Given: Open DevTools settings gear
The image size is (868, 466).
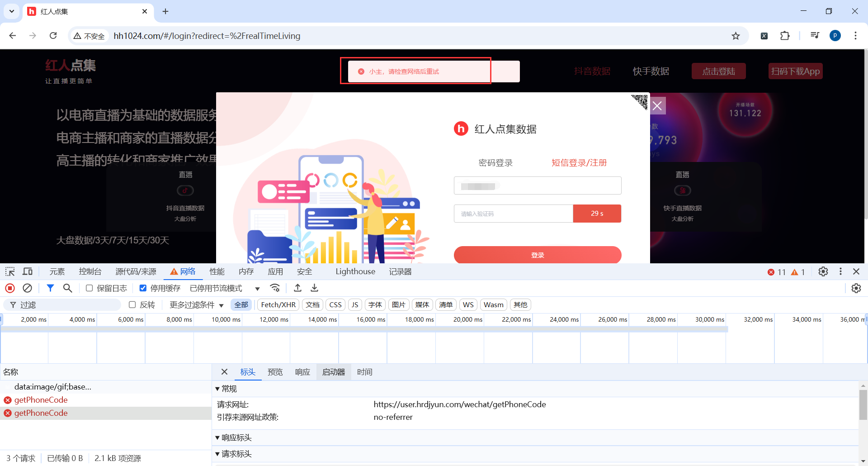Looking at the screenshot, I should click(823, 271).
